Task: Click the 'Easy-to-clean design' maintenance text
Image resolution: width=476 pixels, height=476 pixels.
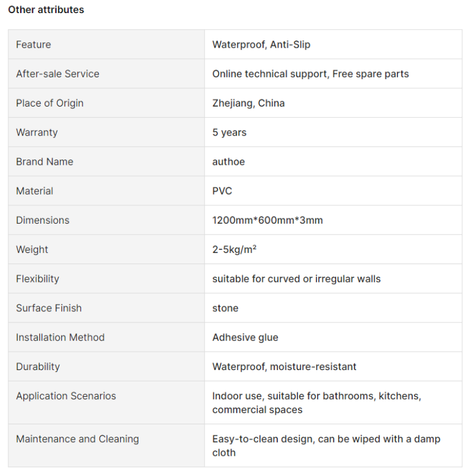Action: pos(264,439)
